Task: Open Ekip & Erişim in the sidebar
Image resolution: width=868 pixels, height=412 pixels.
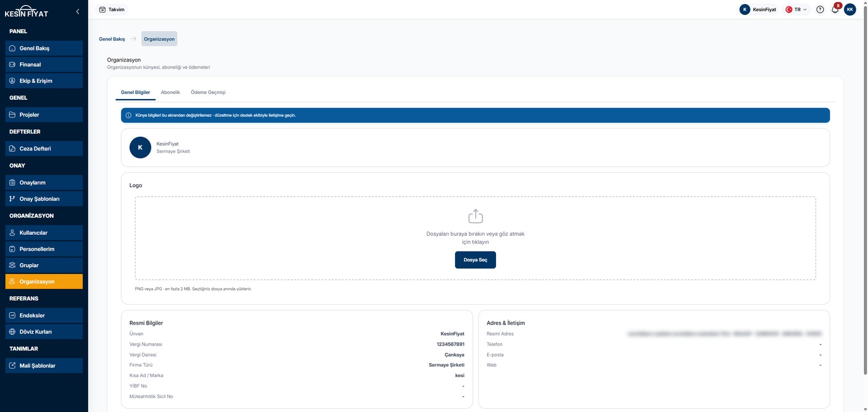Action: point(44,81)
